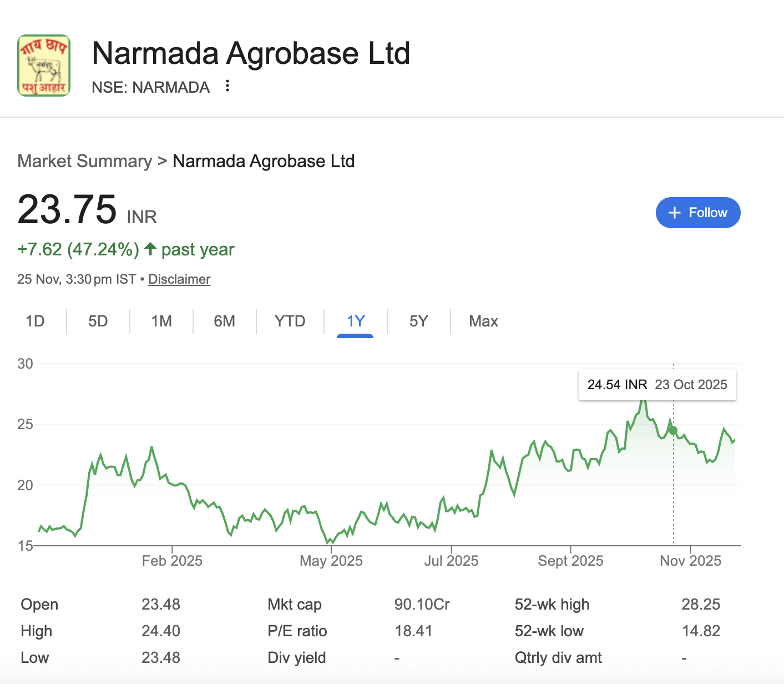Image resolution: width=784 pixels, height=684 pixels.
Task: Open the three-dot more options menu
Action: 227,86
